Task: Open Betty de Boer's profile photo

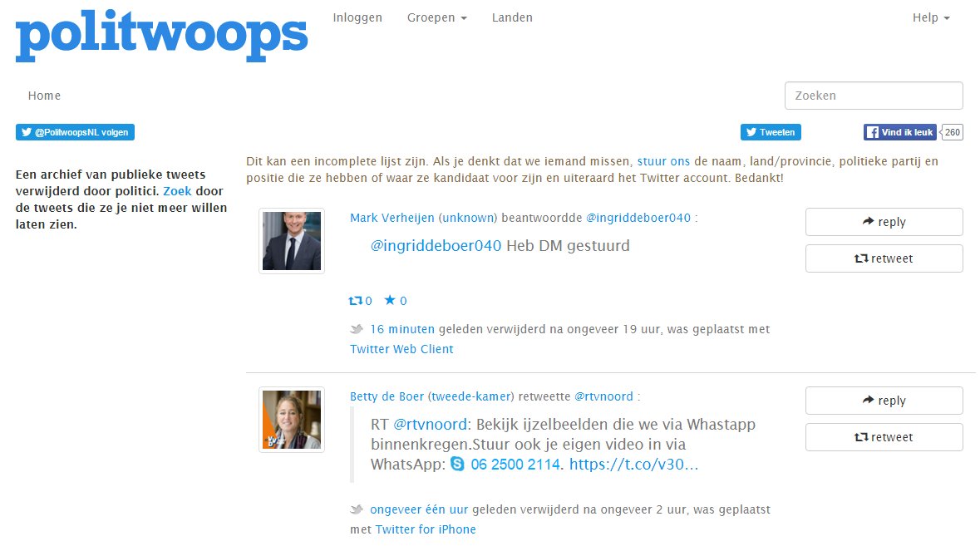Action: pyautogui.click(x=292, y=420)
